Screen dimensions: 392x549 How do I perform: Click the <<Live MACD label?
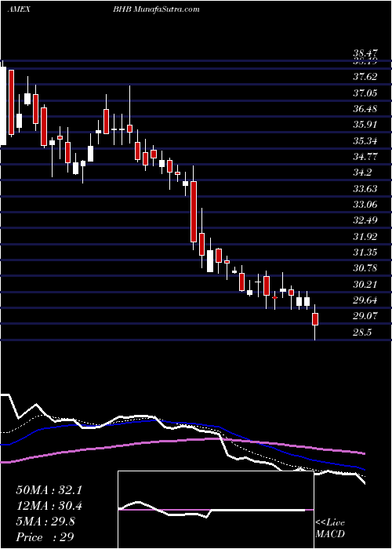point(330,529)
